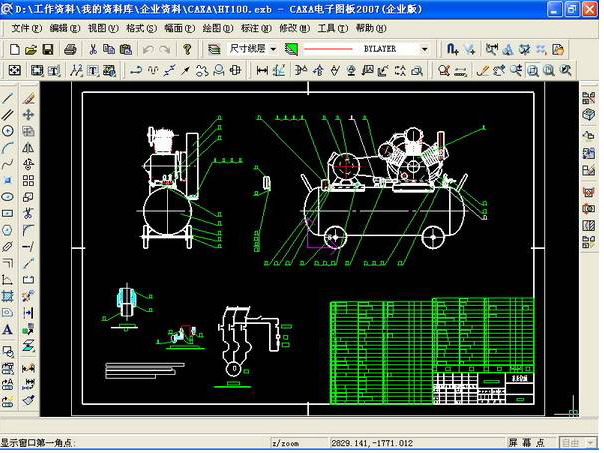Open the 尺寸线层 layer dropdown

272,48
